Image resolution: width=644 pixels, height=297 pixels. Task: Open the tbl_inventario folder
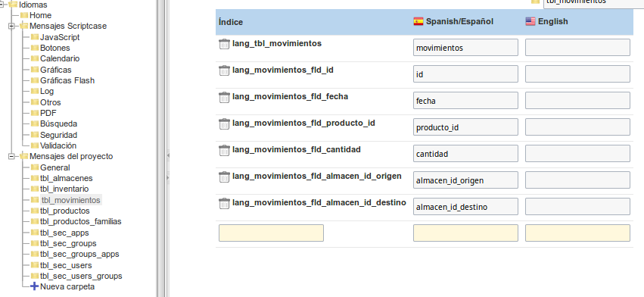pos(64,189)
